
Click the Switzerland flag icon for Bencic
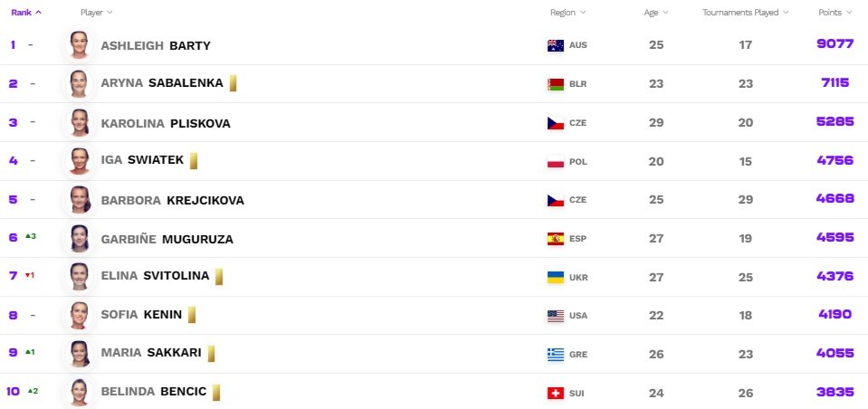tap(556, 393)
